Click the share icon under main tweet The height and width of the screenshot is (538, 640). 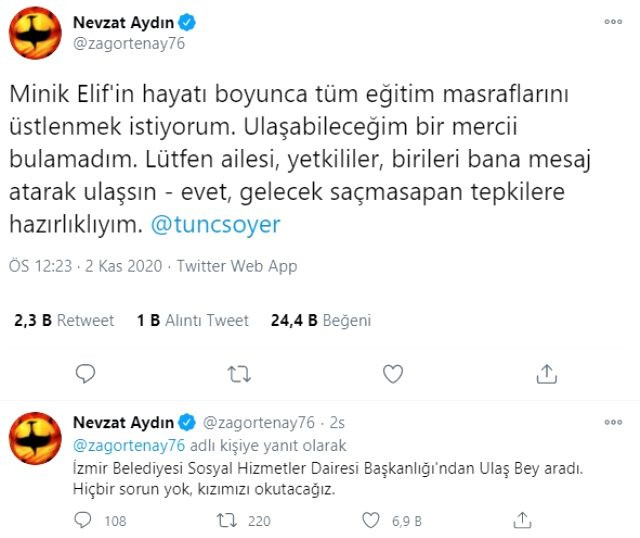pos(546,374)
